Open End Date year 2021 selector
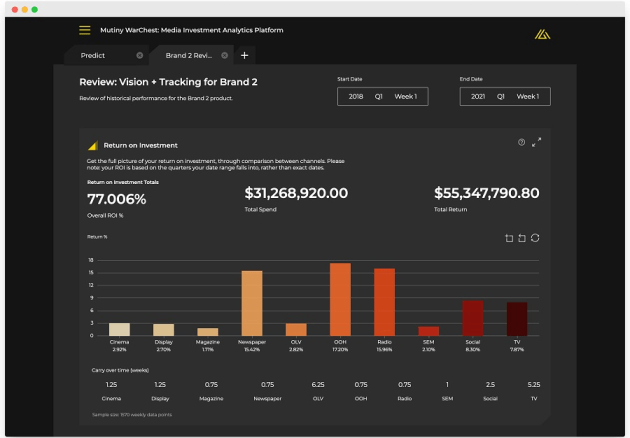 pyautogui.click(x=478, y=96)
